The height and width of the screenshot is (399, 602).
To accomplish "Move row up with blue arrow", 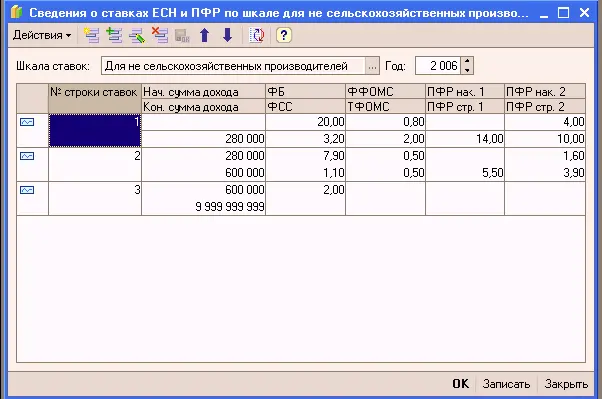I will (x=205, y=35).
